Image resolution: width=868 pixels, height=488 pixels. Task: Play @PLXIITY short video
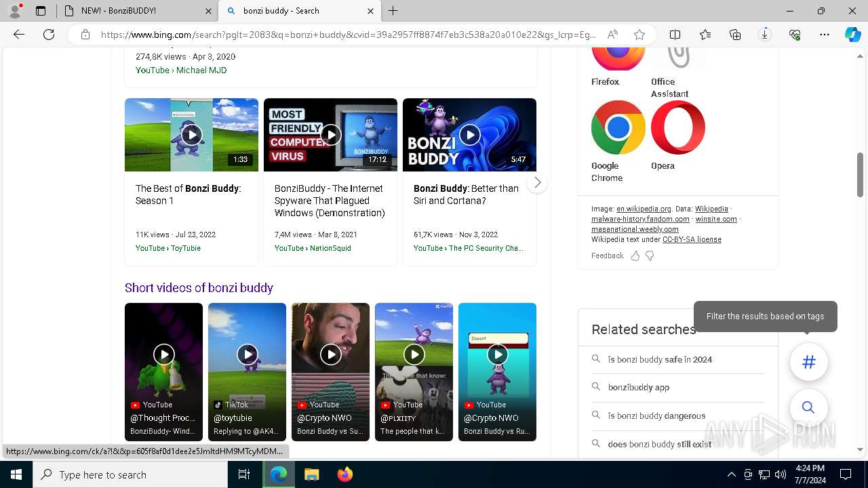point(414,372)
